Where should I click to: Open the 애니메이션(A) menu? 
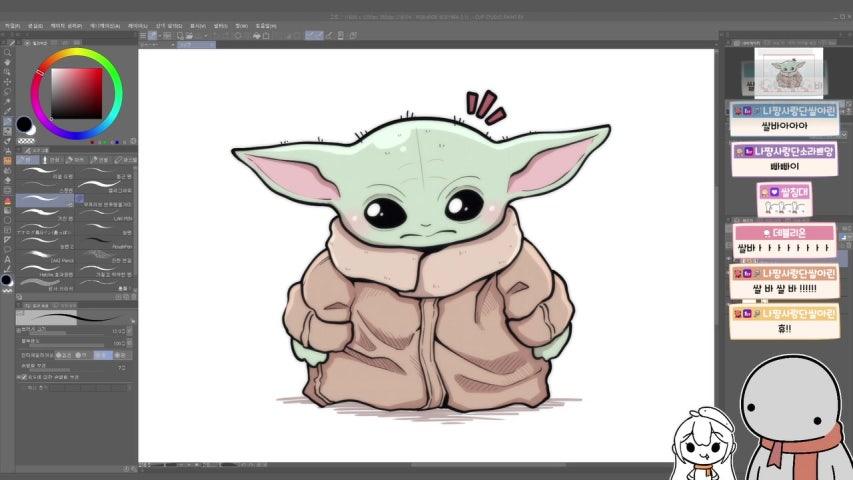(105, 26)
